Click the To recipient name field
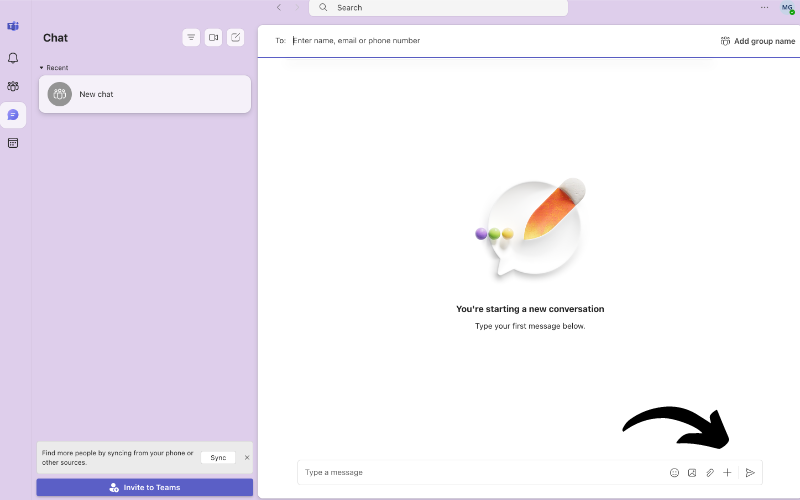 tap(356, 40)
